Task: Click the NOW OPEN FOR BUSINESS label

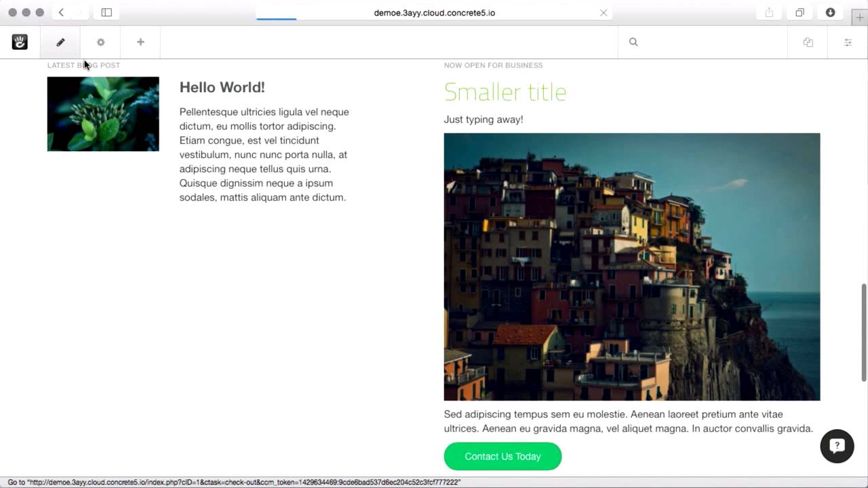Action: [x=493, y=65]
